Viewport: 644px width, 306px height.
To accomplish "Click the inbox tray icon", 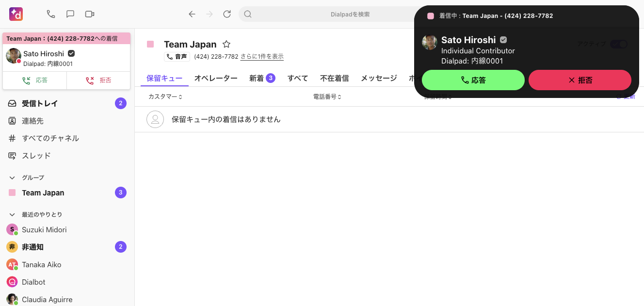I will (12, 103).
